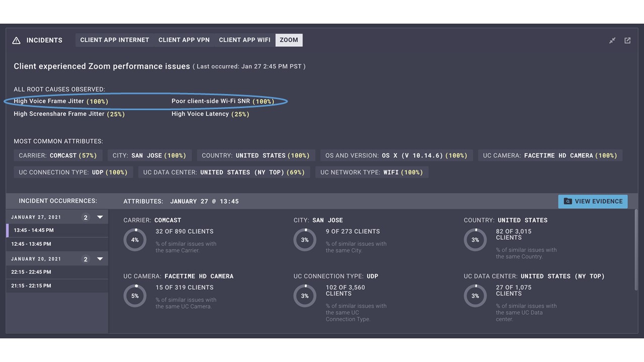Open incident via external link icon
Image resolution: width=644 pixels, height=362 pixels.
click(x=627, y=40)
